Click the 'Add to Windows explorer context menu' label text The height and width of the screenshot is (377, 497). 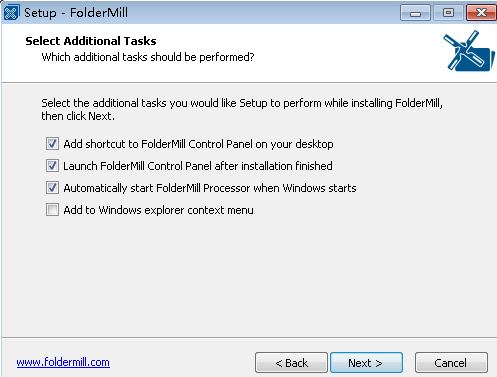tap(158, 210)
